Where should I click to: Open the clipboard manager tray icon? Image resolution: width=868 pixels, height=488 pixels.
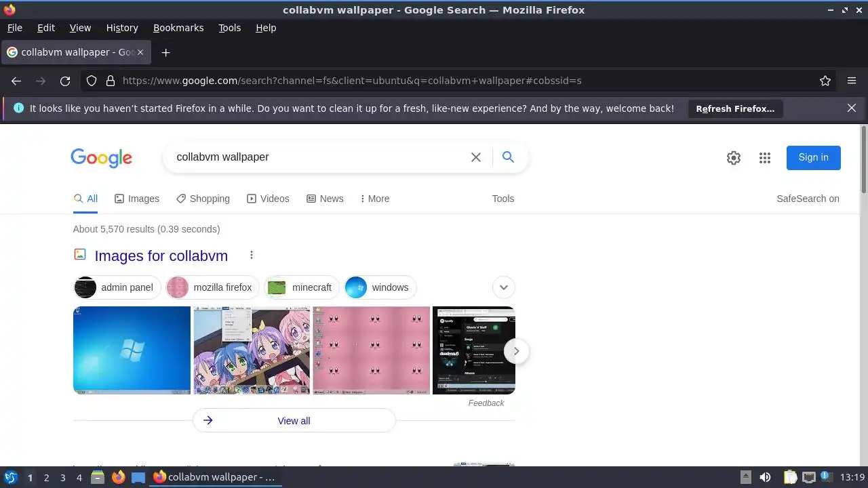click(789, 477)
